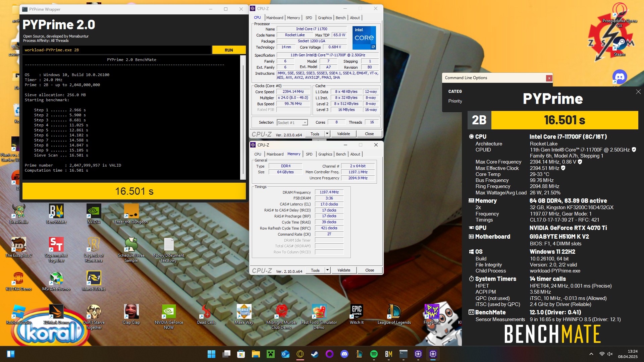Launch Supermarket Together shortcut
Screen dimensions: 644x362
56,250
